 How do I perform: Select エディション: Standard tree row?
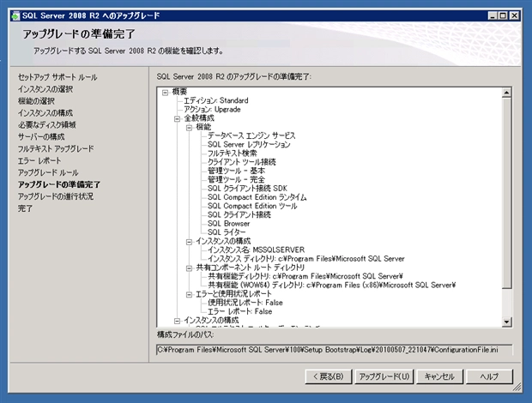coord(215,100)
